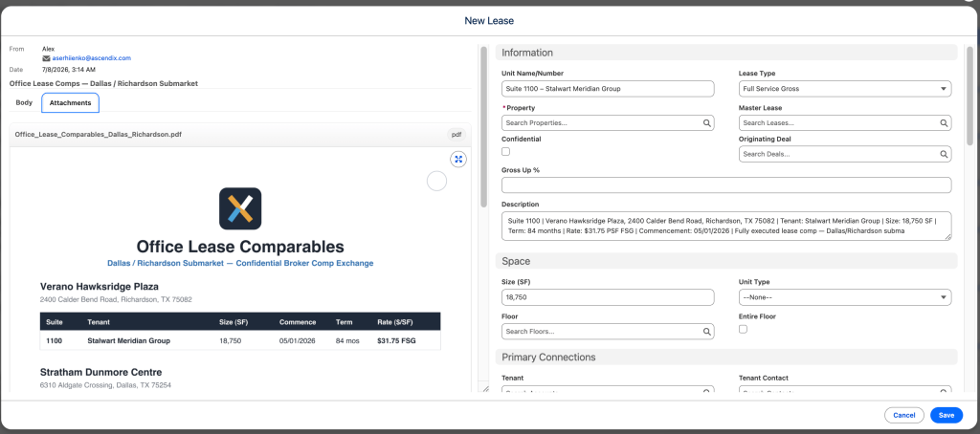Click the Search Deals input field
This screenshot has width=980, height=434.
[845, 154]
